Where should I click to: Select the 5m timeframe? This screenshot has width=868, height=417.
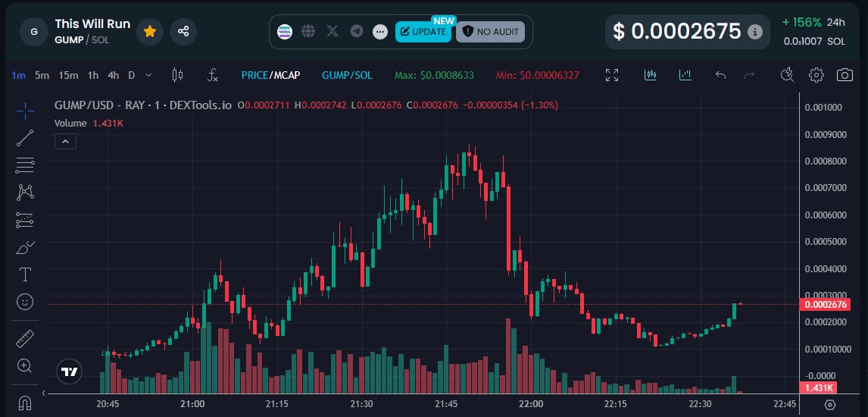tap(42, 75)
